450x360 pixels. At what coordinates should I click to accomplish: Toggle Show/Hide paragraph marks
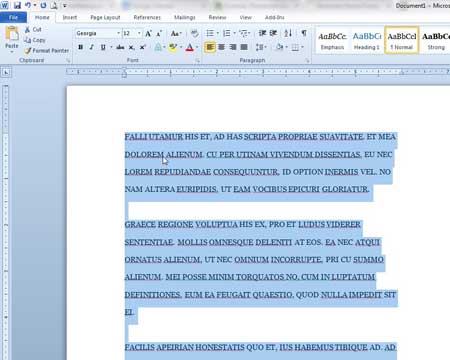click(304, 33)
